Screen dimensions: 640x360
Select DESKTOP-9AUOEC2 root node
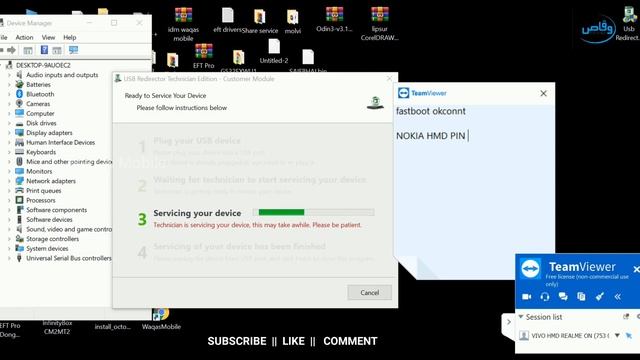pyautogui.click(x=43, y=65)
